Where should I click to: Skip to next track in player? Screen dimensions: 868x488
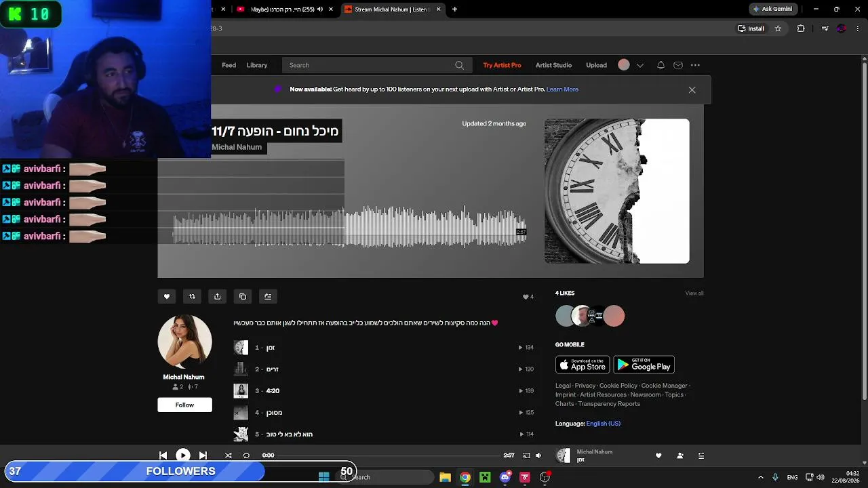tap(203, 455)
